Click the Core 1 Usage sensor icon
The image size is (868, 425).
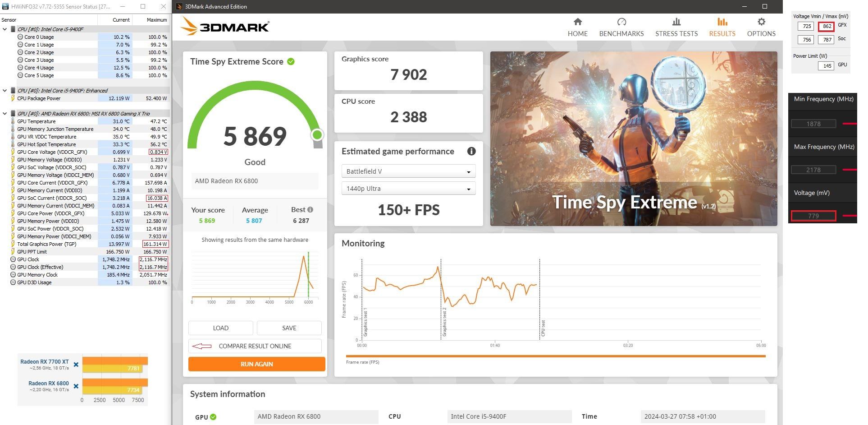(20, 45)
